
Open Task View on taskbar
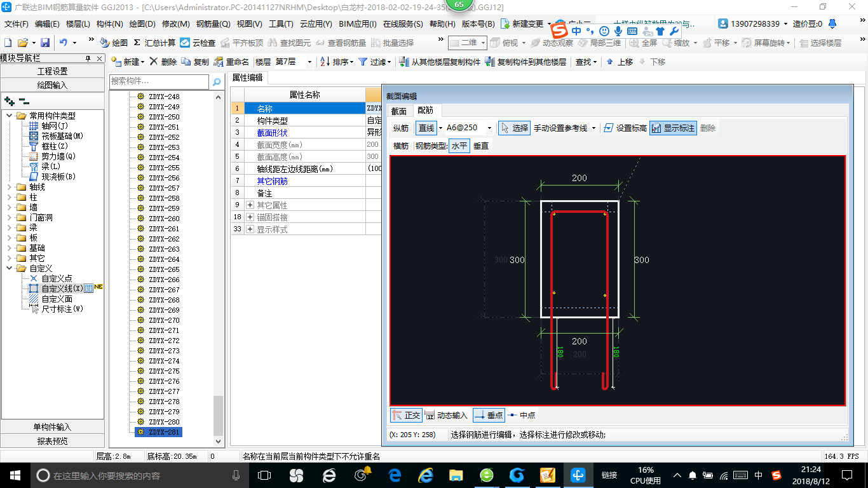coord(264,475)
